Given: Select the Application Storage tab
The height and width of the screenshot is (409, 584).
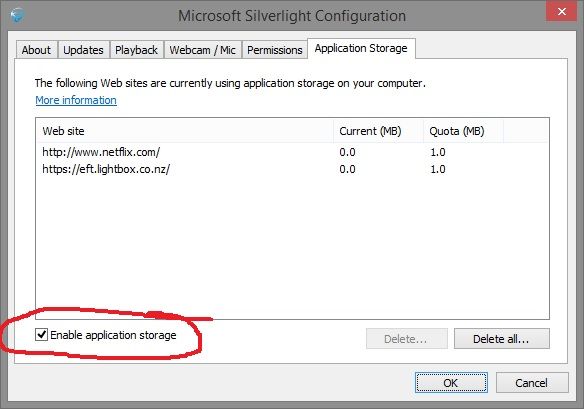Looking at the screenshot, I should [361, 48].
